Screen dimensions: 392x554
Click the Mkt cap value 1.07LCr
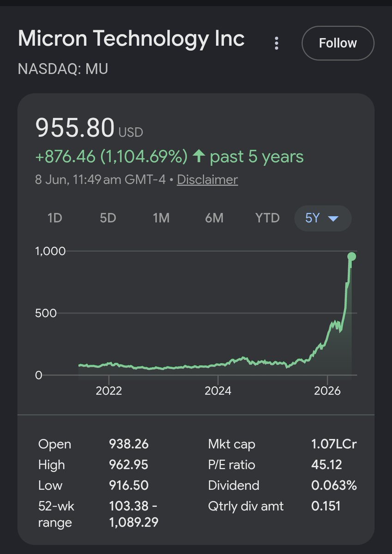pyautogui.click(x=334, y=445)
